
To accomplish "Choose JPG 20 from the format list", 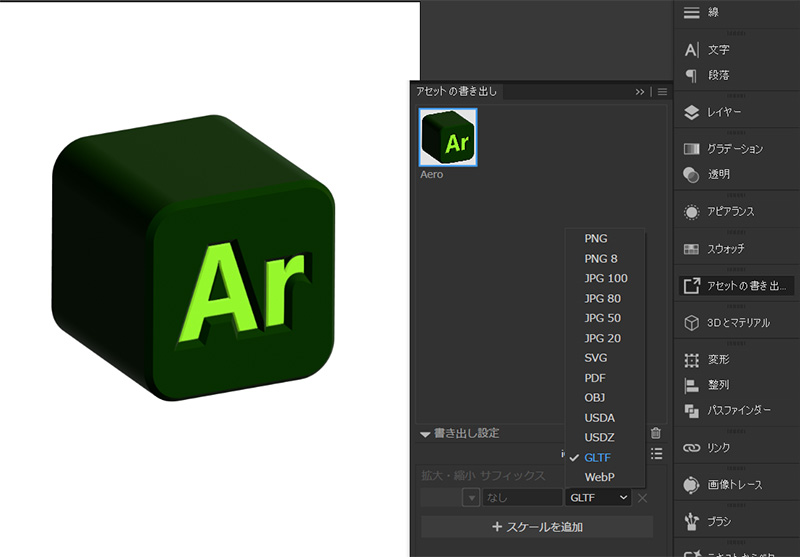I will (605, 338).
